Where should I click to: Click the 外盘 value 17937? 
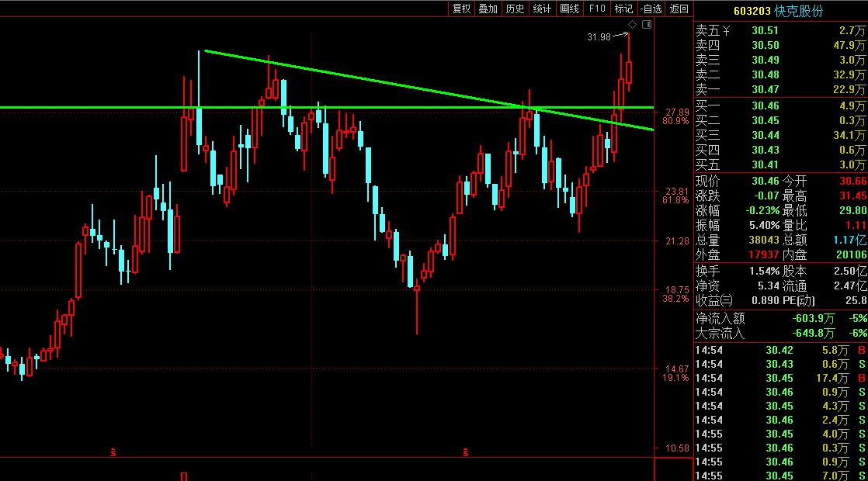[x=764, y=255]
